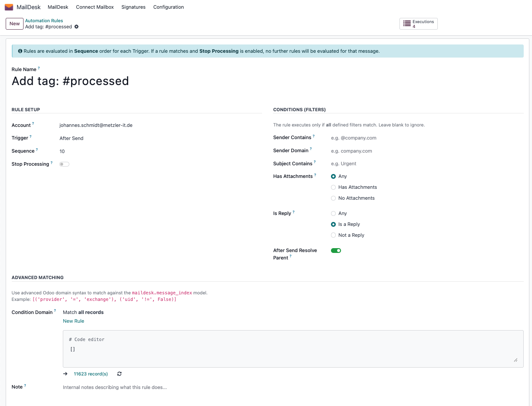Focus the Sender Domain input
This screenshot has width=532, height=406.
click(x=427, y=151)
